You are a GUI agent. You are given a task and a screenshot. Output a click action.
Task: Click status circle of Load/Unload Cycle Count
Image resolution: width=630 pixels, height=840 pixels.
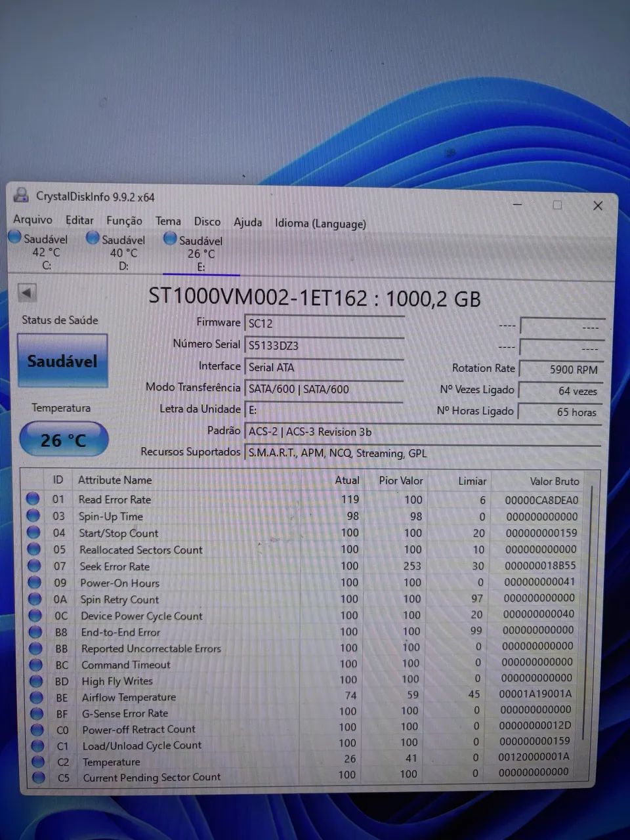point(38,745)
